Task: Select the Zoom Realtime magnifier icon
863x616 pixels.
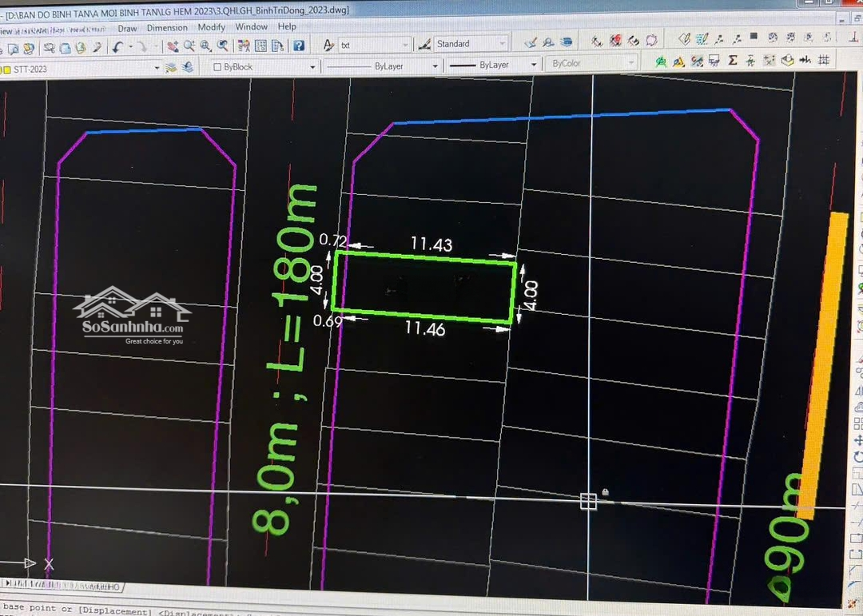Action: click(189, 46)
